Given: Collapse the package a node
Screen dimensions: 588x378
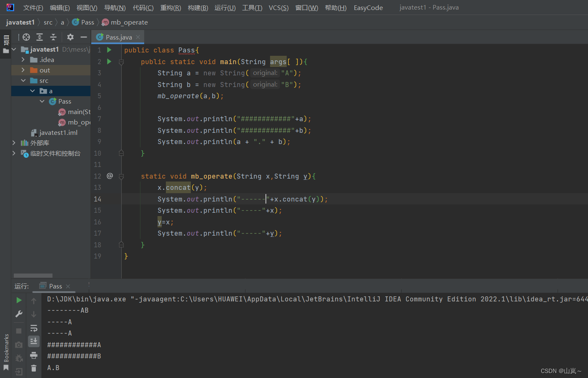Looking at the screenshot, I should [x=33, y=91].
